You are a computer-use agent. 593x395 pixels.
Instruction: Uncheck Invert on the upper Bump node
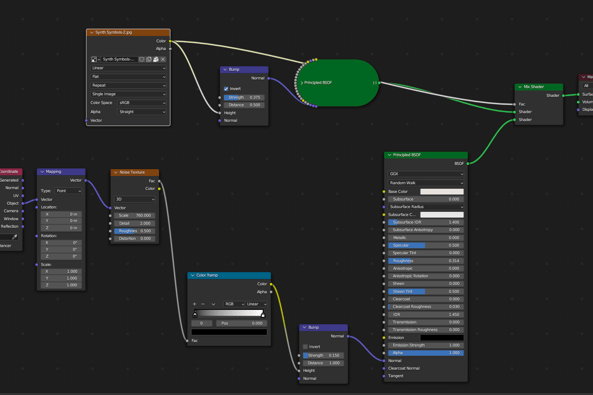[226, 89]
